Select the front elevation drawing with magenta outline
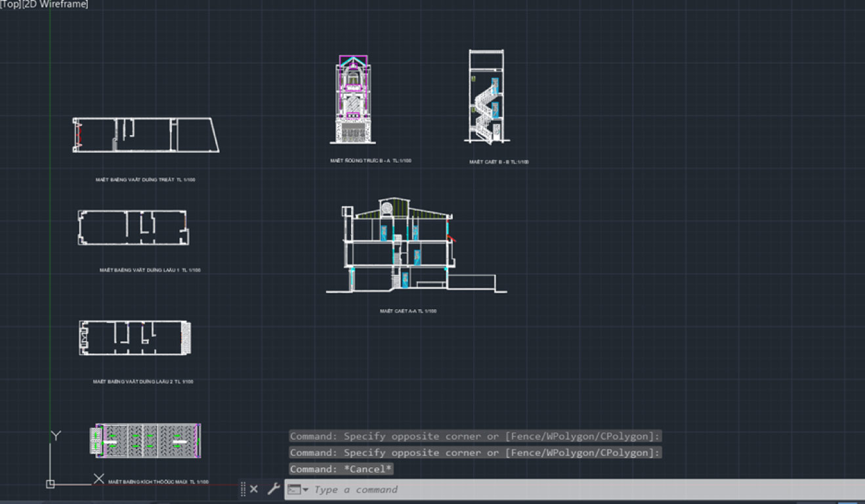865x504 pixels. click(353, 99)
